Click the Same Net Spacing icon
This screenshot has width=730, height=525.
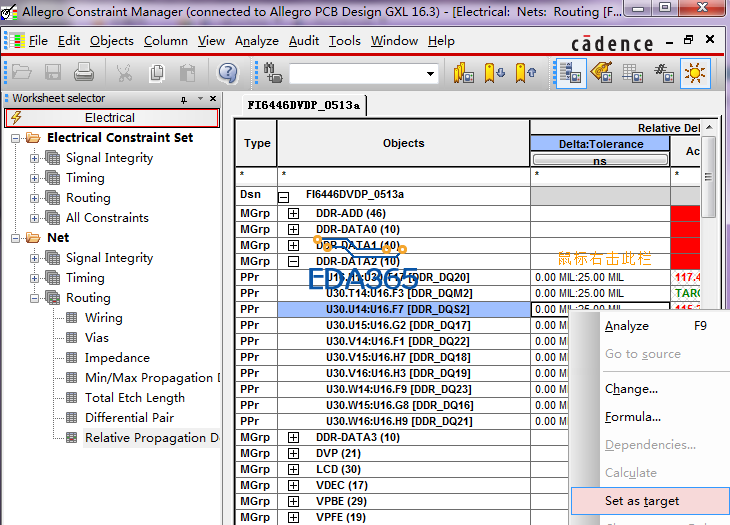(x=663, y=73)
